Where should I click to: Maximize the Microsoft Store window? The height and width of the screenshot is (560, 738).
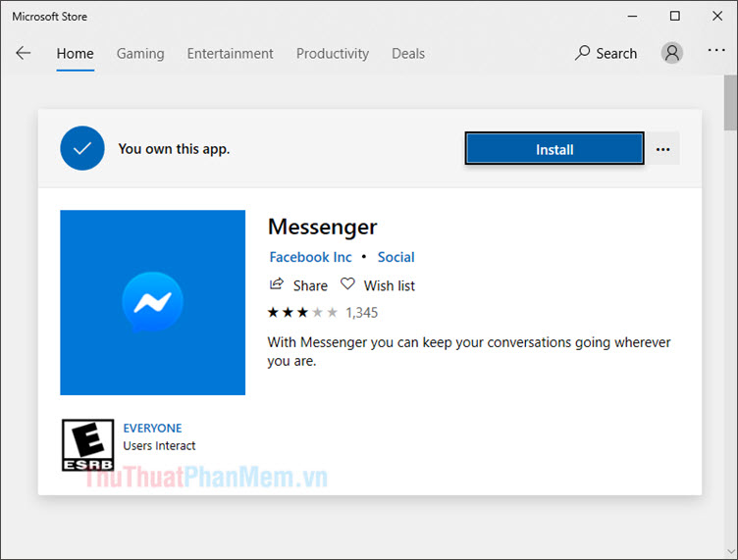coord(675,16)
